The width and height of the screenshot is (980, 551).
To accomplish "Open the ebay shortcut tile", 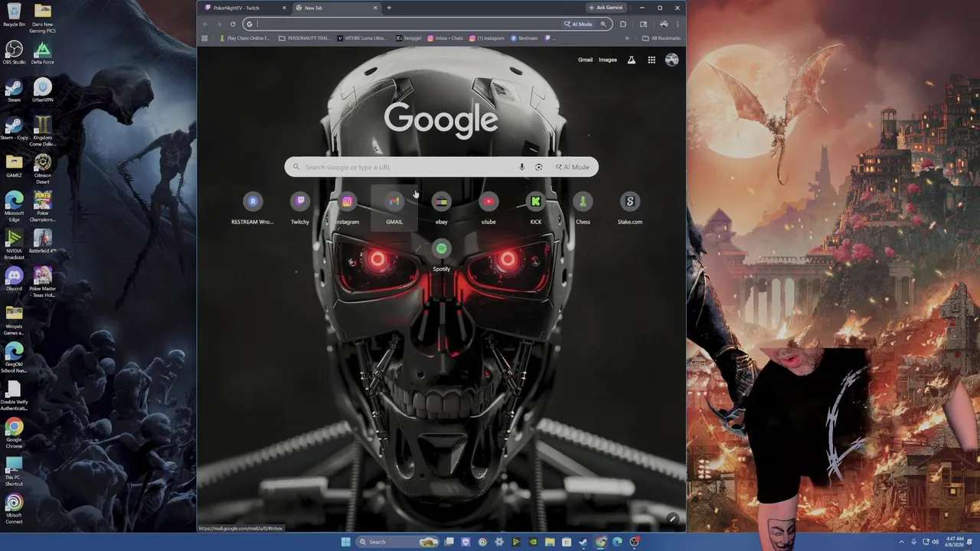I will coord(442,208).
